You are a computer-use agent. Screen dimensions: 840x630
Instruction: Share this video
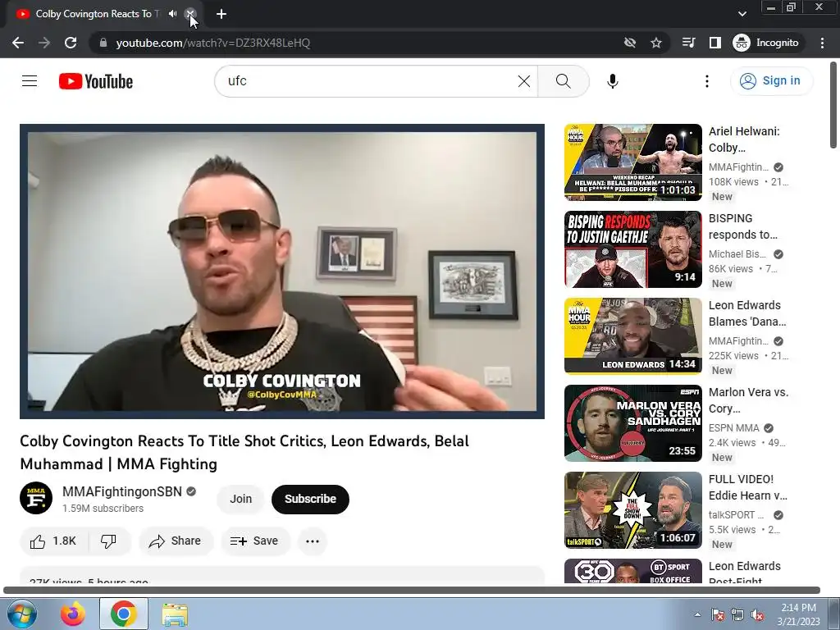point(176,541)
